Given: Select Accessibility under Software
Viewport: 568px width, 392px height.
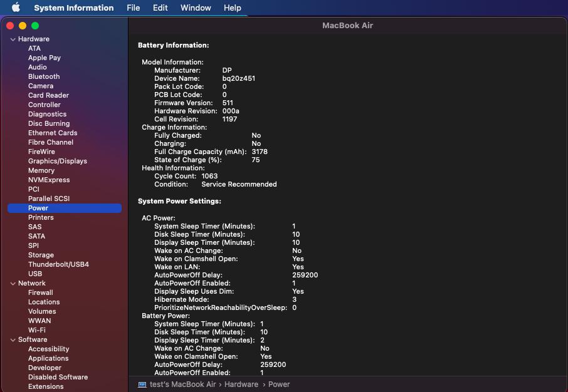Looking at the screenshot, I should click(48, 349).
